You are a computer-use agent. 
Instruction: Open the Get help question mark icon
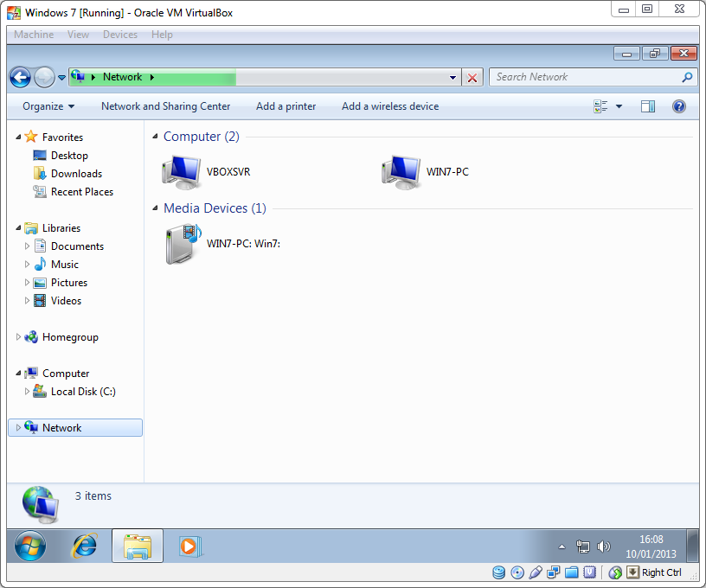678,106
